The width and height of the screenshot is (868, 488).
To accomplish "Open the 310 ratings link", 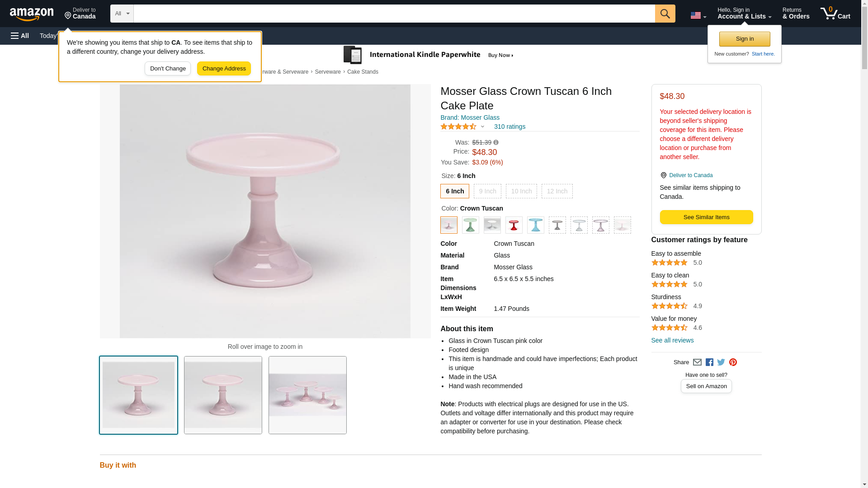I will (x=509, y=127).
